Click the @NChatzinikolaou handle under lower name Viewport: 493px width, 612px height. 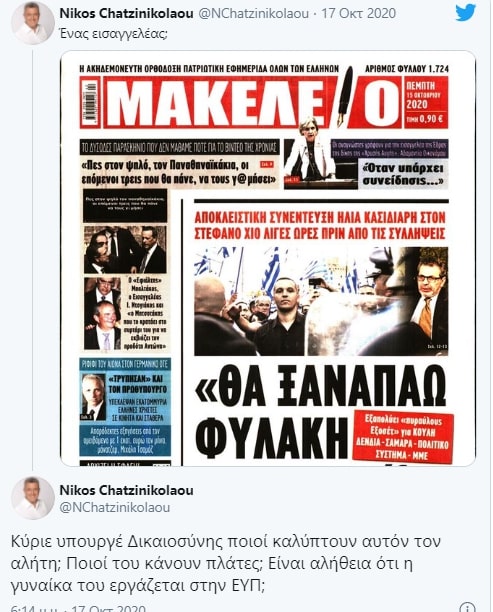pos(115,507)
